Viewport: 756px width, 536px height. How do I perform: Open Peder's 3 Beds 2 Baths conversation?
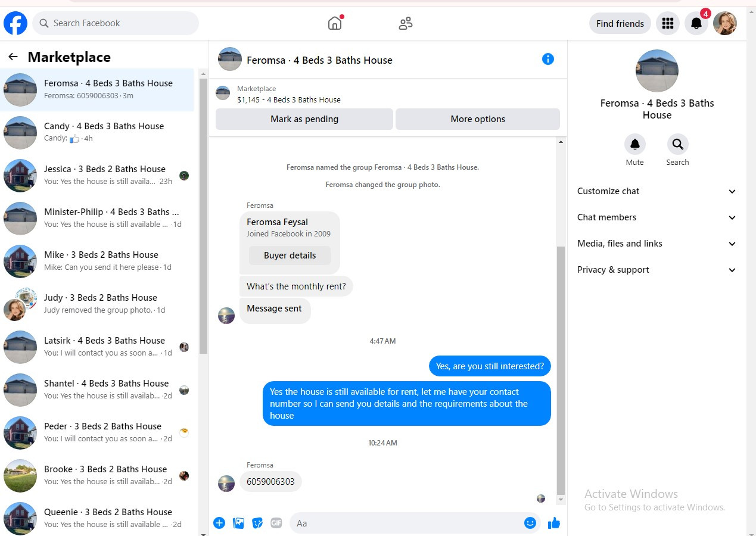[x=97, y=433]
